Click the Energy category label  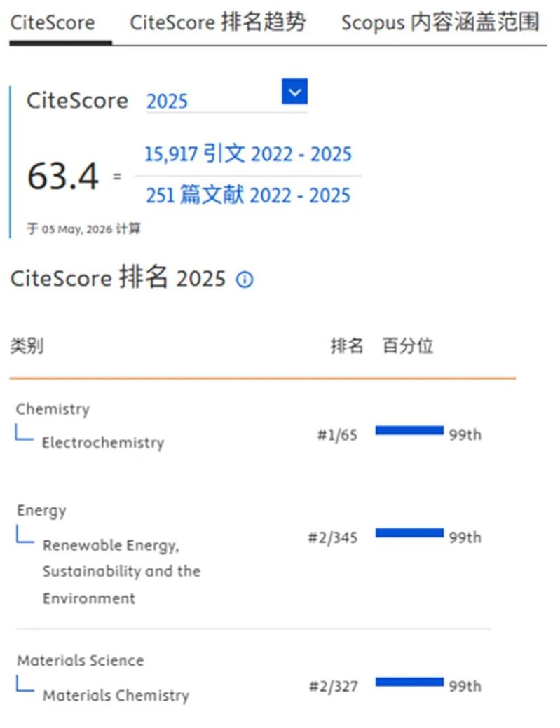point(42,511)
